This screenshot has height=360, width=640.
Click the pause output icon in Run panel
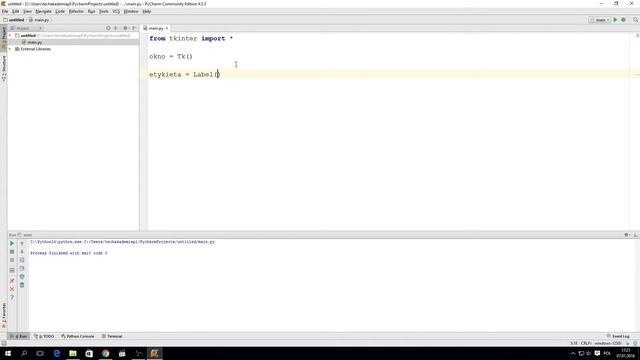click(x=12, y=260)
